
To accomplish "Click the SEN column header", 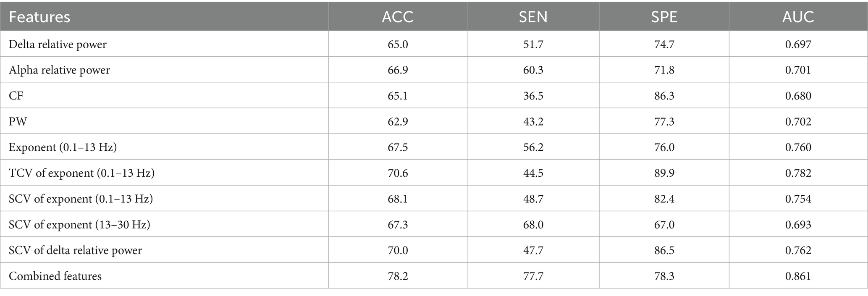I will [x=533, y=17].
